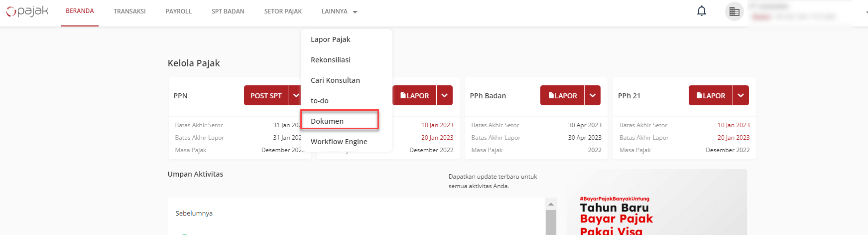
Task: Open Cari Konsultan menu option
Action: [335, 80]
